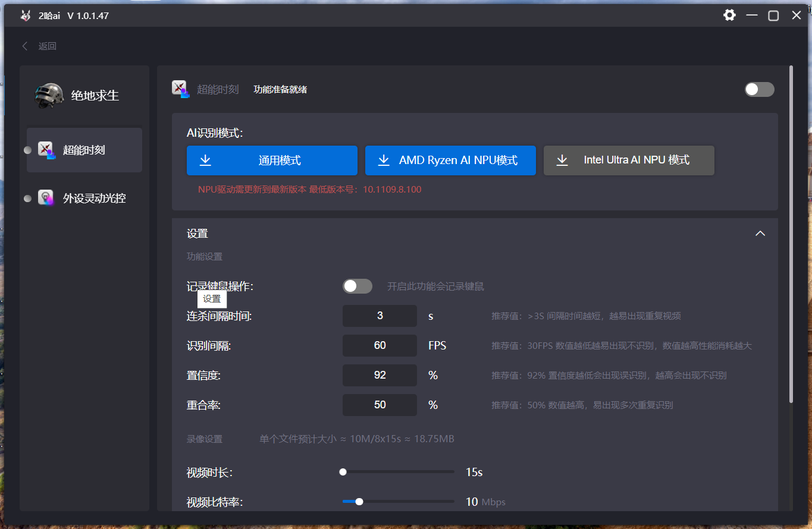812x529 pixels.
Task: Click 置信度 input field showing 92
Action: [x=380, y=375]
